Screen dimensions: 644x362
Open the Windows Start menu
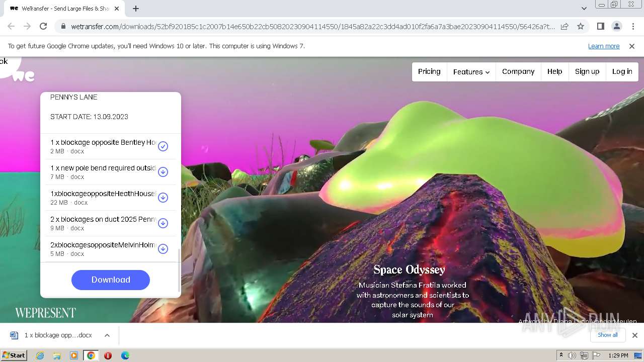14,355
